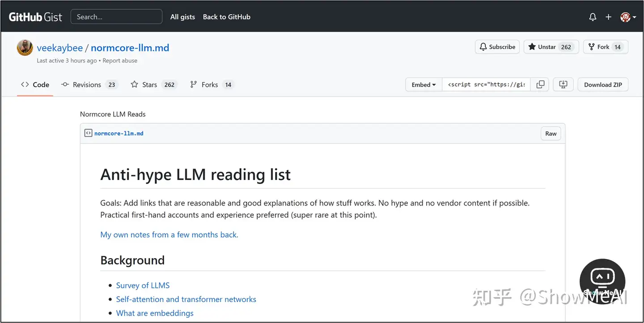Viewport: 644px width, 323px height.
Task: Open the Revisions tab
Action: pyautogui.click(x=89, y=84)
